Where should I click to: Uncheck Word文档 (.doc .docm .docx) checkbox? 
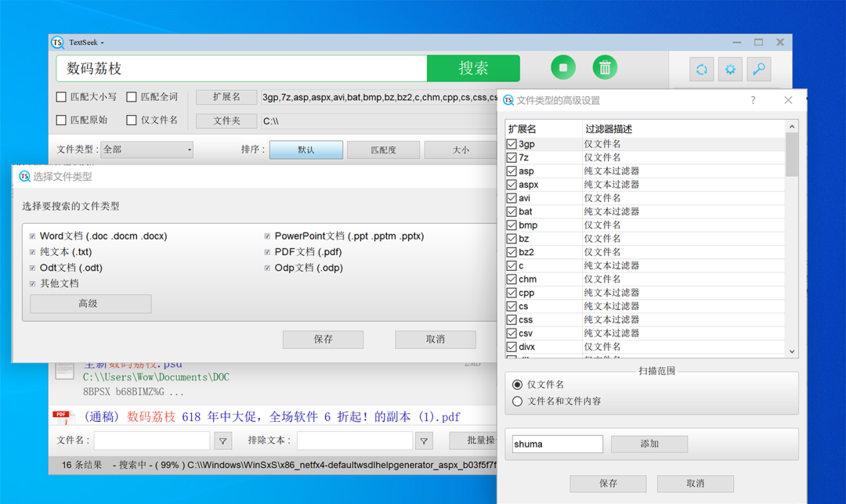click(32, 236)
